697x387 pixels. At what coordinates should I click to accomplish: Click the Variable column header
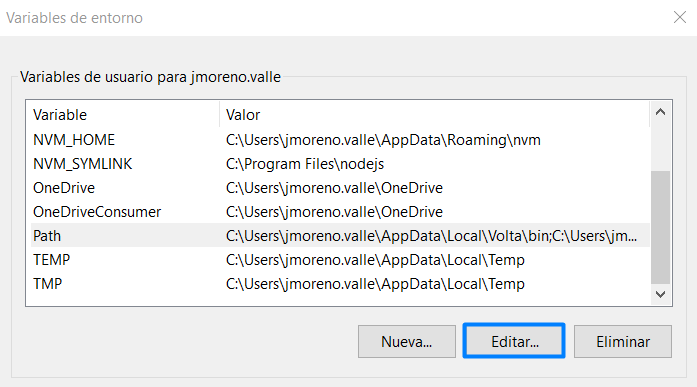pyautogui.click(x=124, y=115)
